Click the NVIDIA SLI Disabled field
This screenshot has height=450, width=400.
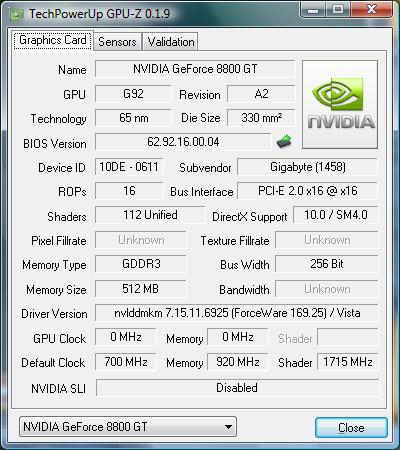pyautogui.click(x=237, y=388)
